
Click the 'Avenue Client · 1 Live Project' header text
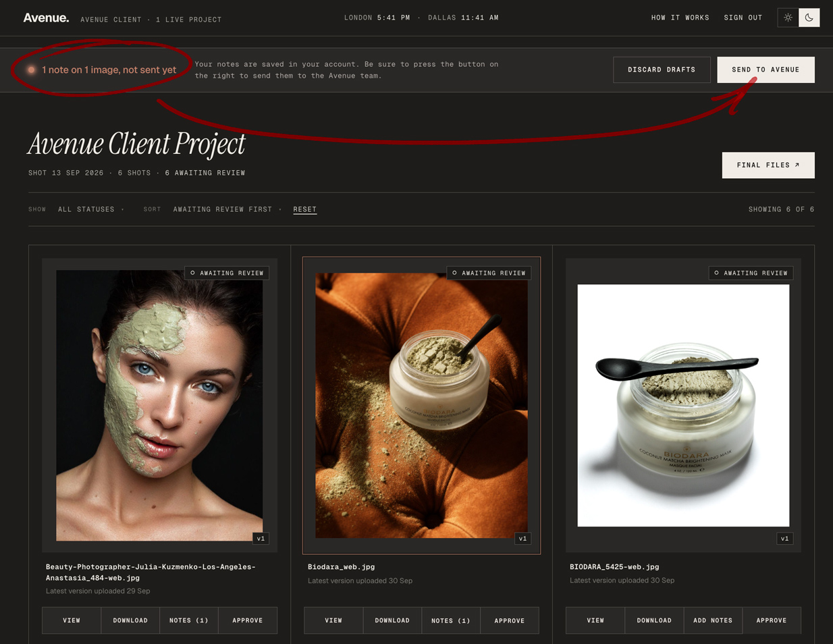[x=151, y=20]
